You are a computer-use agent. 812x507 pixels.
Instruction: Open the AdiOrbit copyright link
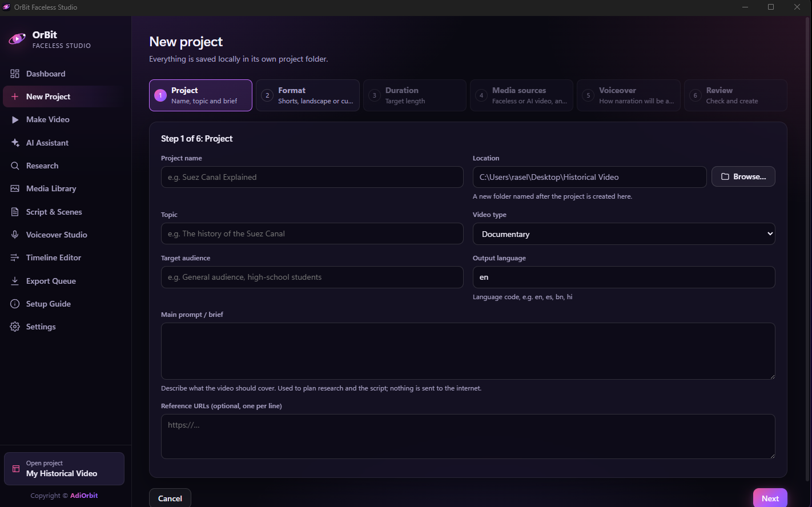84,496
